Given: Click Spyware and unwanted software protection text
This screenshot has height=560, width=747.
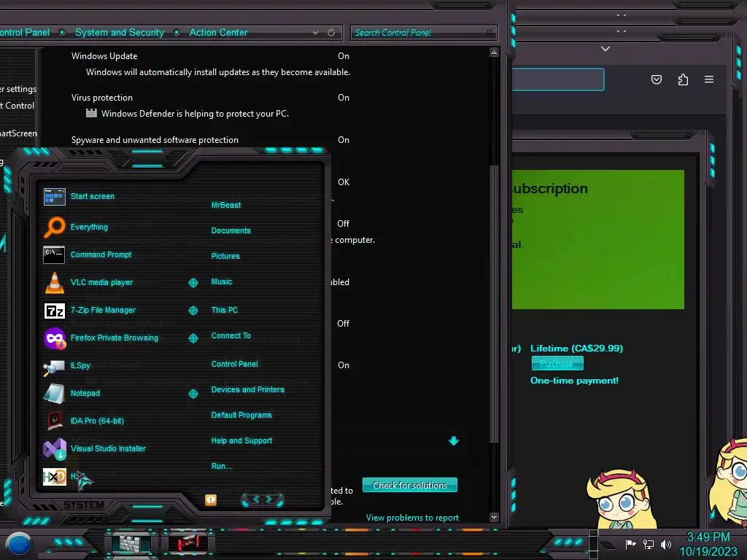Looking at the screenshot, I should [155, 140].
